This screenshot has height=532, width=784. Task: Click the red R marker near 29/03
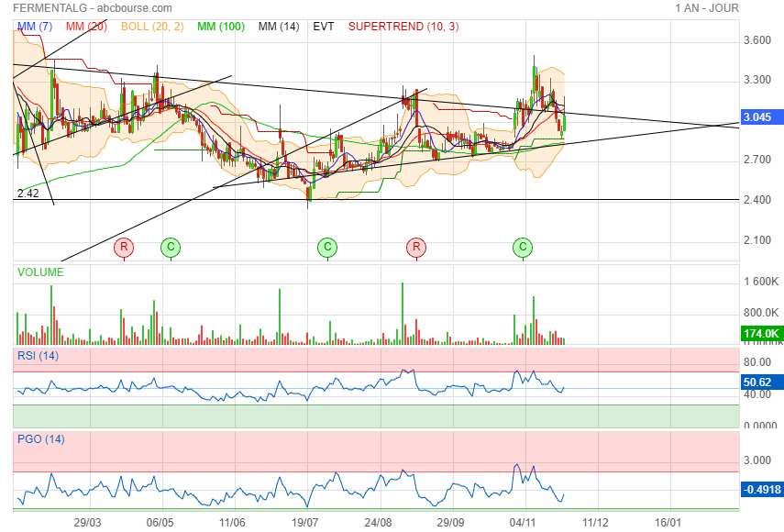coord(124,247)
